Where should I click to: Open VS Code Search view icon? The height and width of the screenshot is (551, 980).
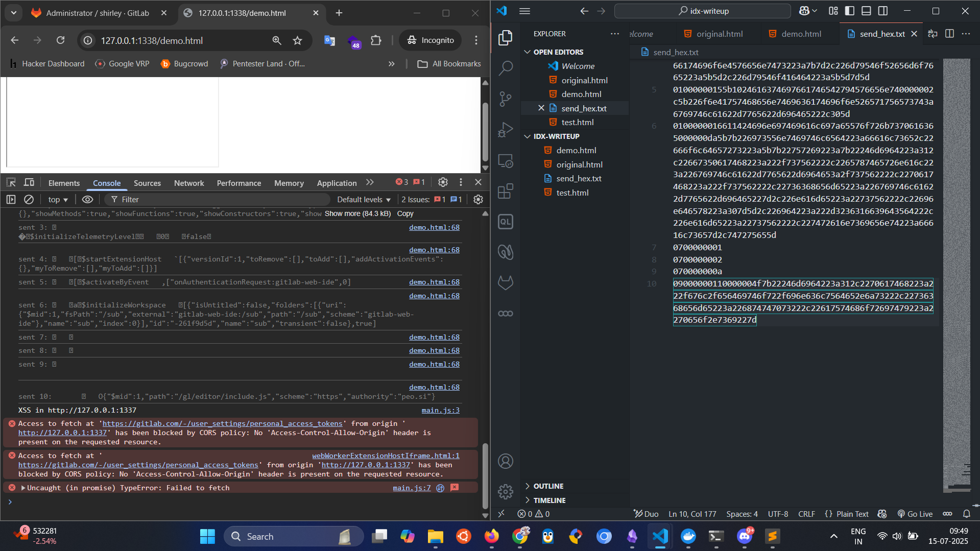click(x=505, y=68)
